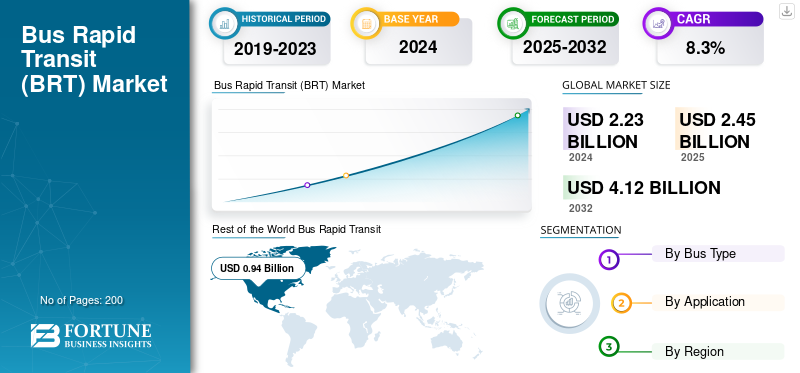Click the Historical Period chart icon

[x=224, y=23]
